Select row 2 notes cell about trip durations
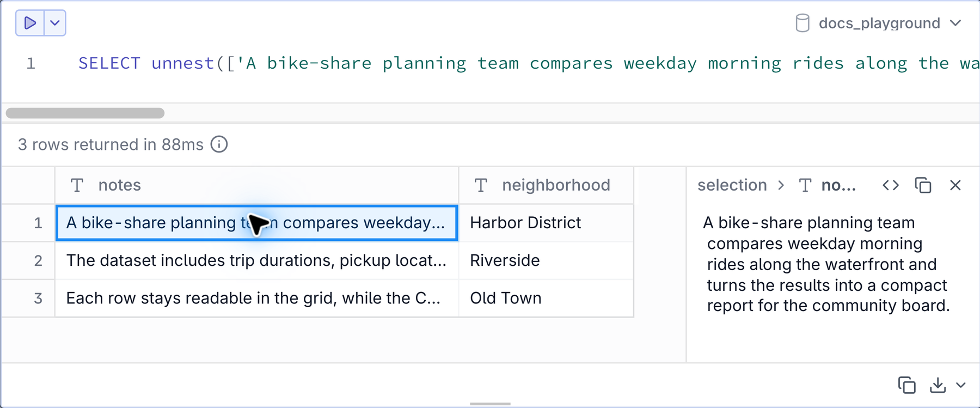The height and width of the screenshot is (408, 980). click(x=256, y=260)
